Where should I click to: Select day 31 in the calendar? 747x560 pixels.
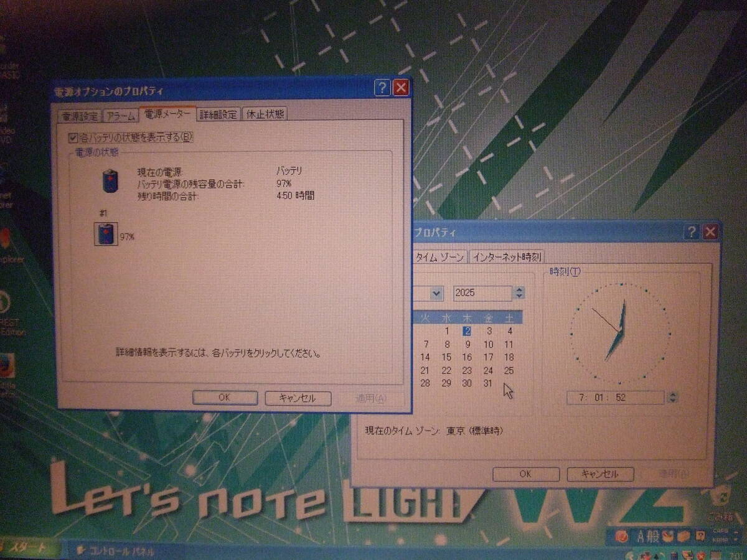tap(488, 383)
